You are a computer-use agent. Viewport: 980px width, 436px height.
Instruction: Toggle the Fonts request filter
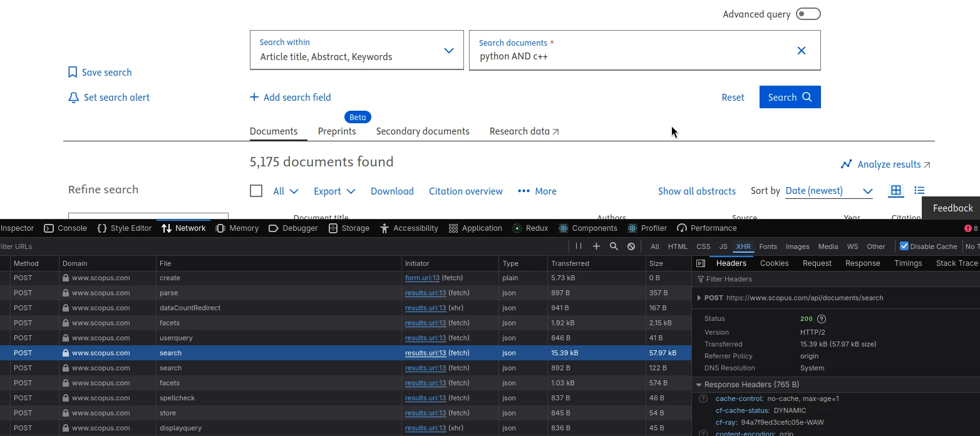768,246
